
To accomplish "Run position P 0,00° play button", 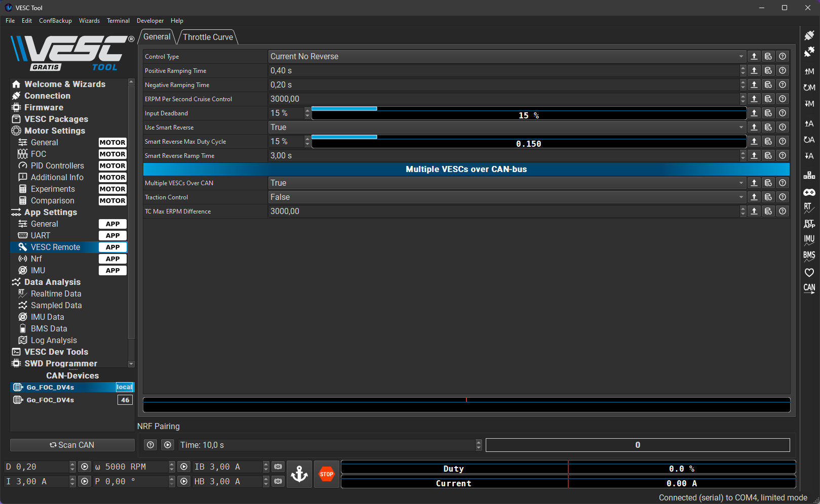I will coord(184,481).
